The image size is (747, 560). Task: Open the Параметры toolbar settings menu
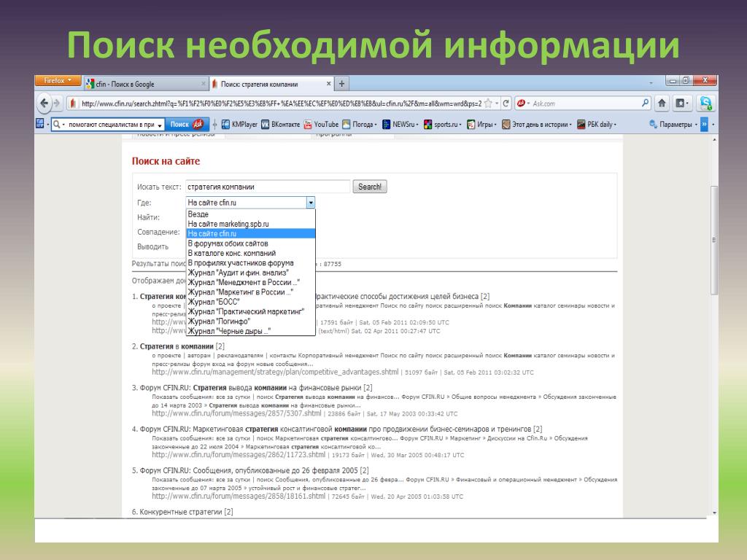[x=673, y=124]
